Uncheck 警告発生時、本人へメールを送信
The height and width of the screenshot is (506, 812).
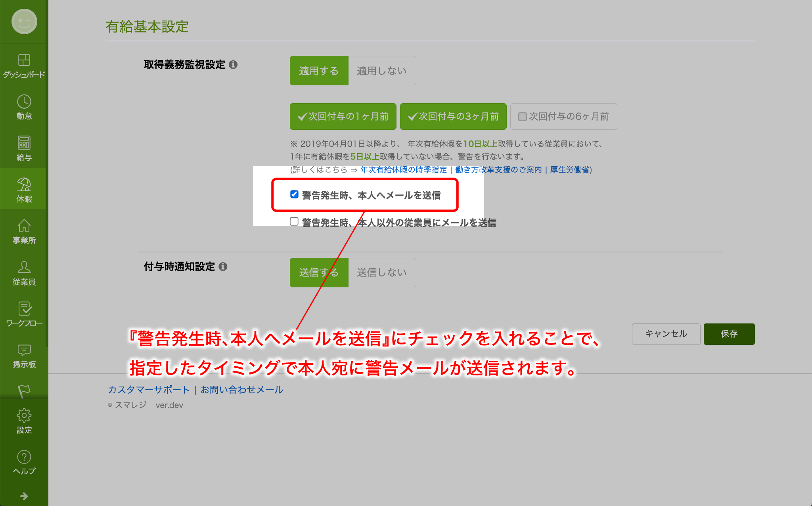tap(294, 194)
